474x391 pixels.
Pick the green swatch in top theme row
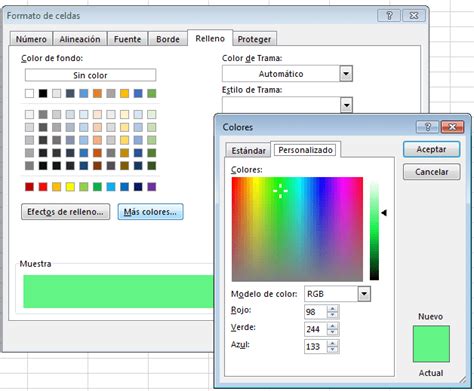152,93
